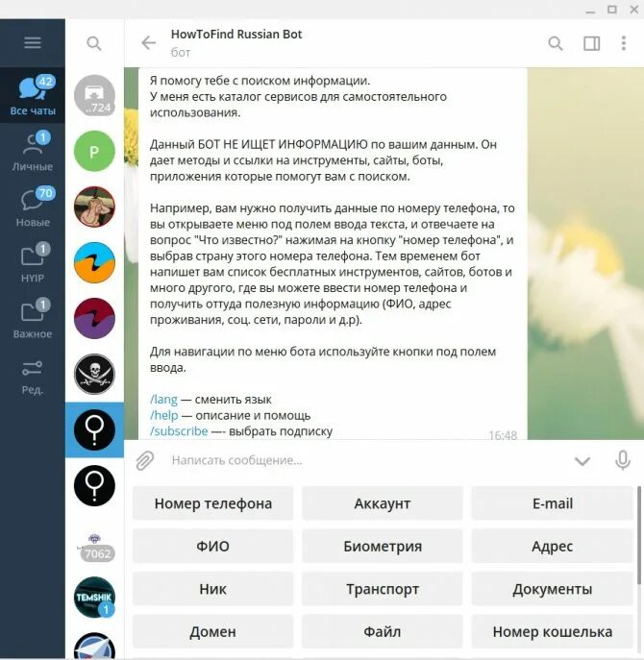644x660 pixels.
Task: Choose the Номер телефона bot button
Action: (212, 503)
